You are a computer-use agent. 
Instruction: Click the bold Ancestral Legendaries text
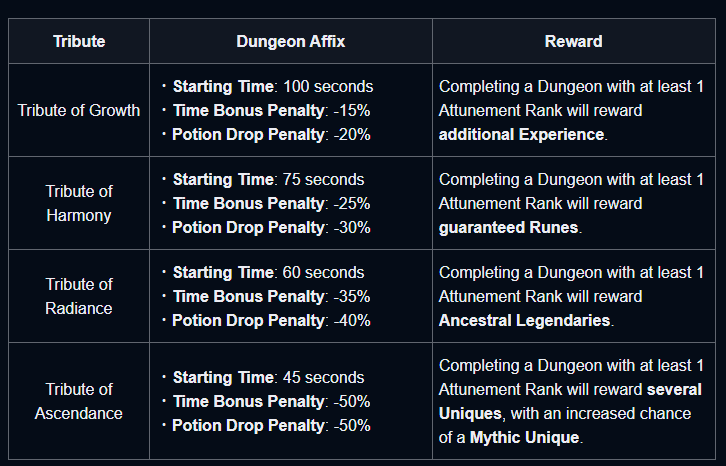tap(523, 320)
